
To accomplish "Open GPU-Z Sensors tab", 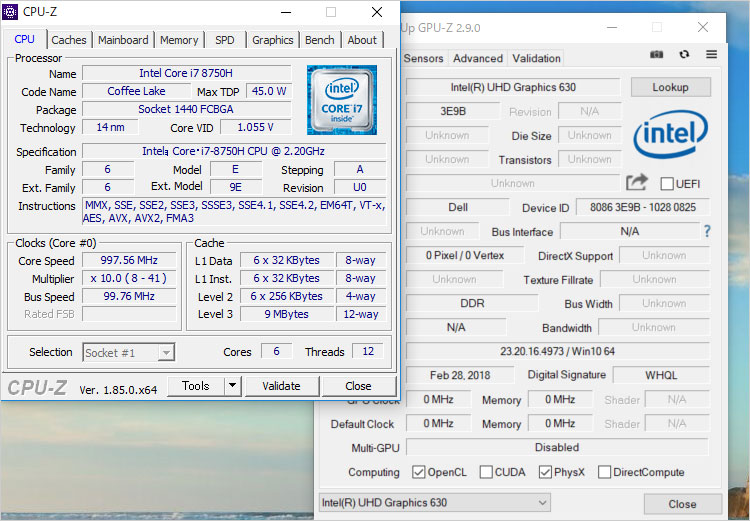I will [424, 58].
